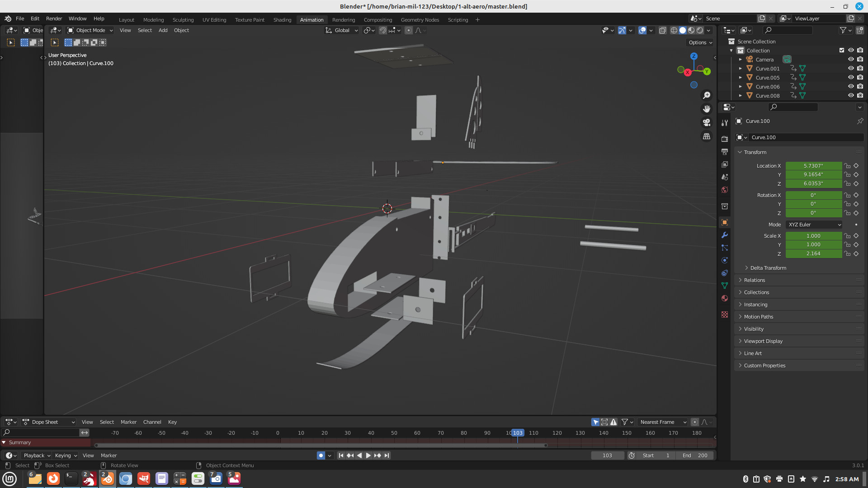868x488 pixels.
Task: Open the Modifier properties wrench tab
Action: coord(725,235)
